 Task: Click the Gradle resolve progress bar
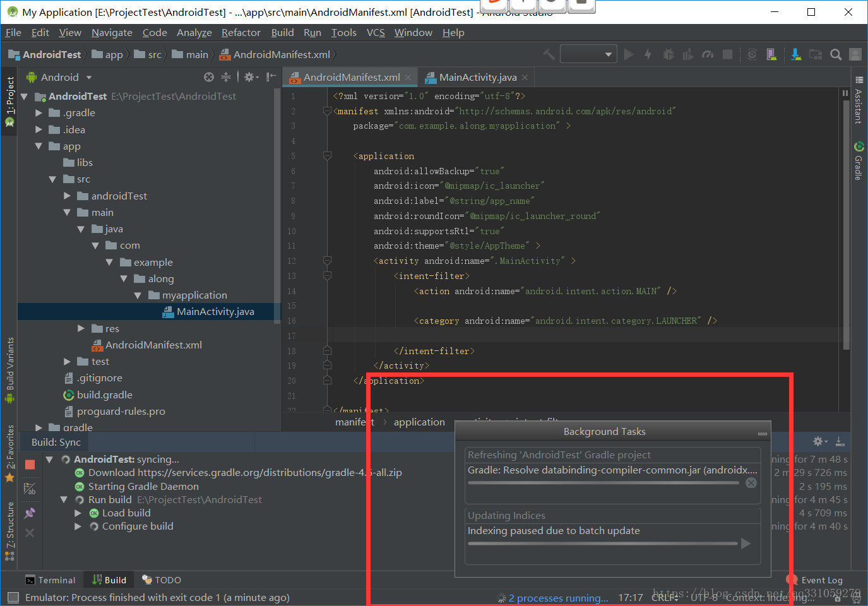pos(603,483)
